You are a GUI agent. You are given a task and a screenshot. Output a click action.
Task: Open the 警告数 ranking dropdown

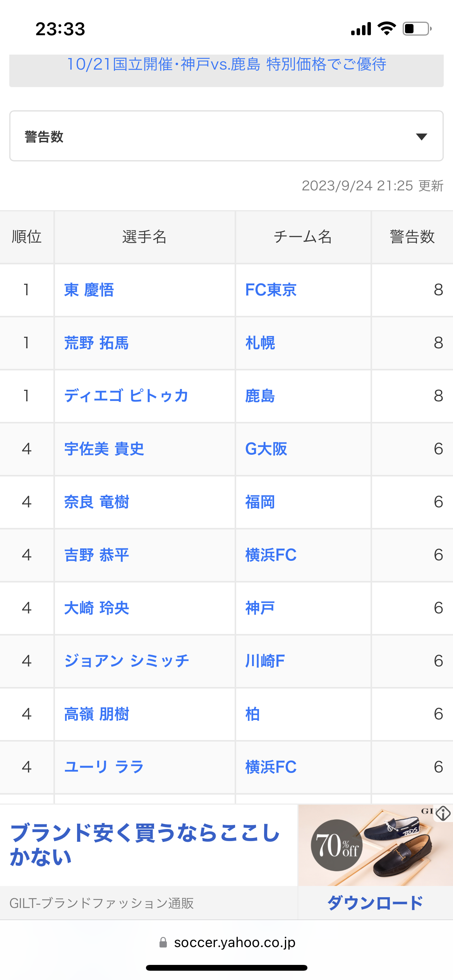pos(226,136)
